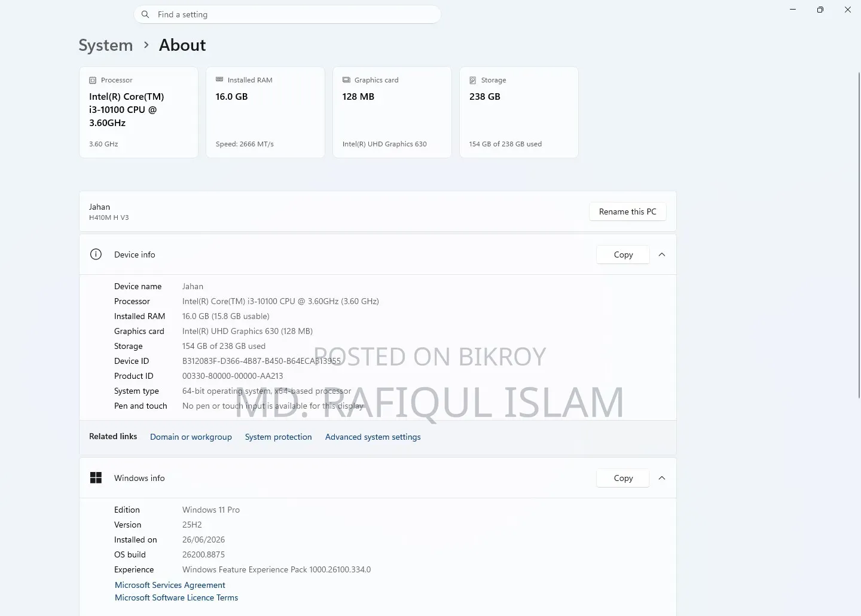Select the Storage summary card
Image resolution: width=861 pixels, height=616 pixels.
click(x=519, y=112)
